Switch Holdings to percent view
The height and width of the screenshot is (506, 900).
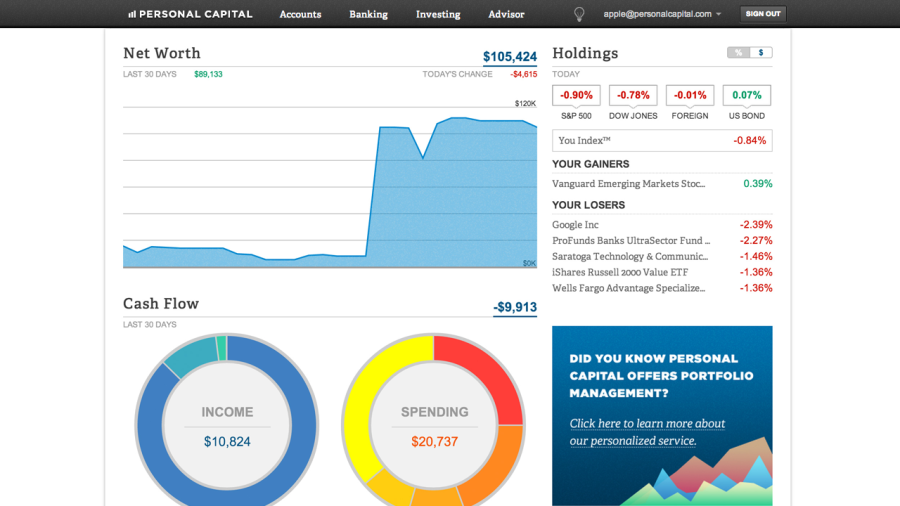pyautogui.click(x=738, y=53)
